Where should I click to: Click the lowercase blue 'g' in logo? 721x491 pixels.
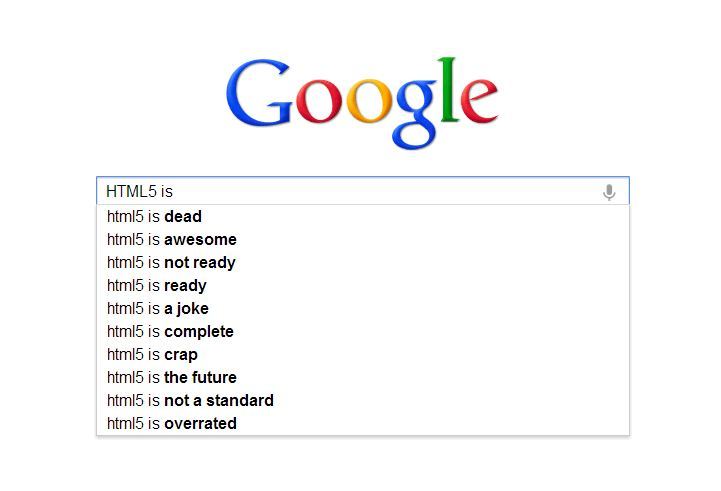(416, 112)
